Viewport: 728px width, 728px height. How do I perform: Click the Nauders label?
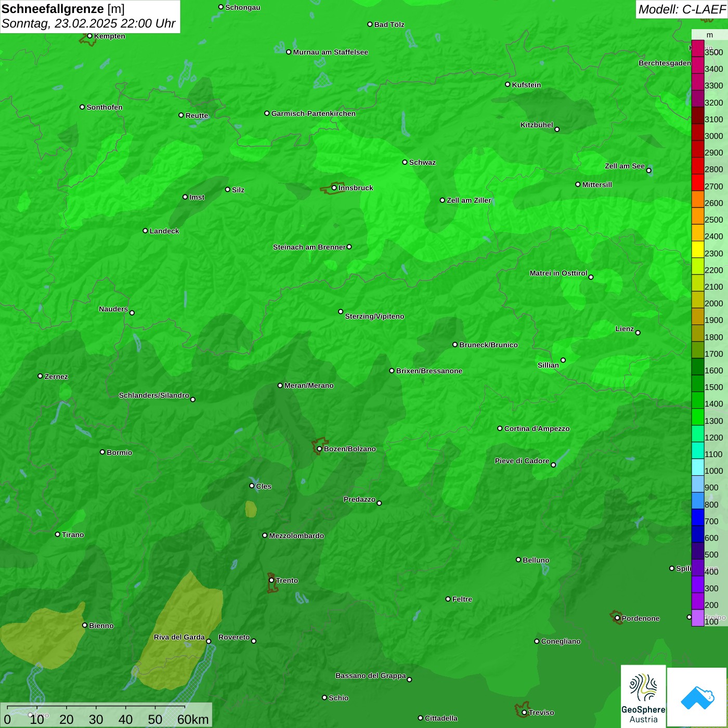tap(113, 309)
